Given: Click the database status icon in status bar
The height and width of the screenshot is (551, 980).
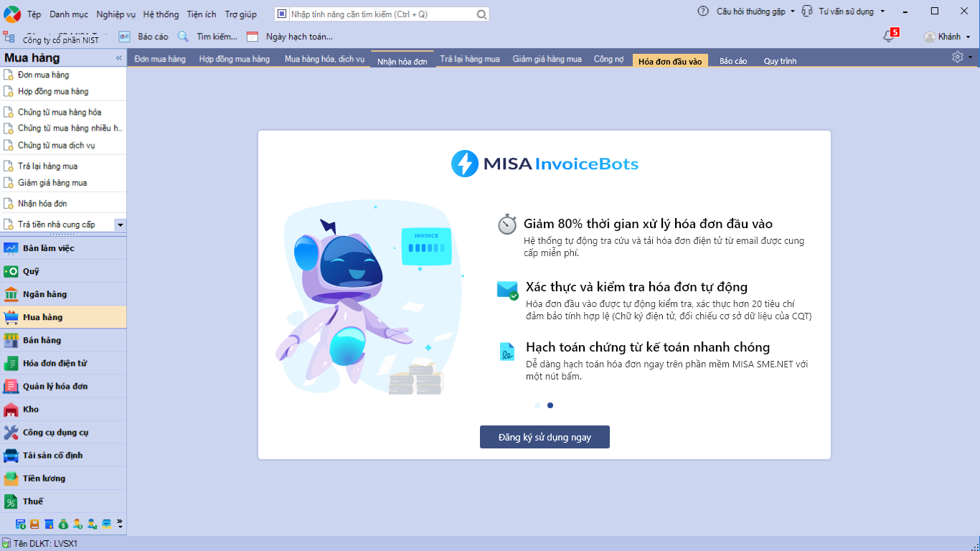Looking at the screenshot, I should click(6, 544).
